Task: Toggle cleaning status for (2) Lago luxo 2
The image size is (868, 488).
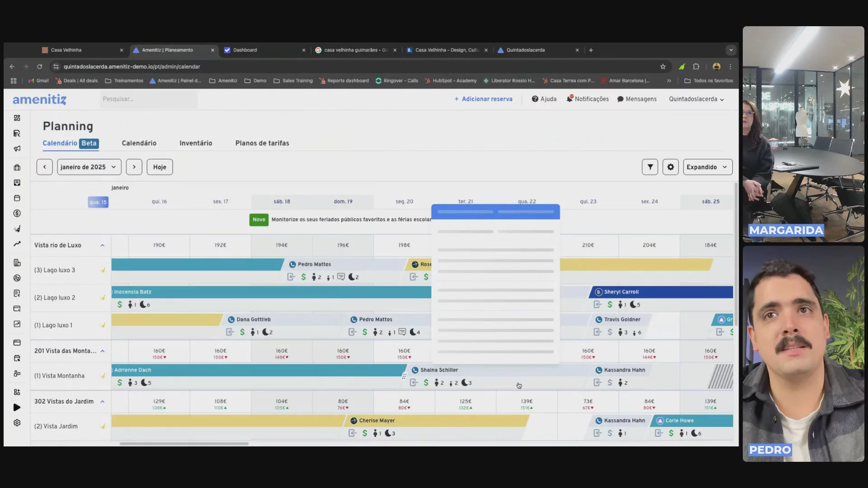Action: click(103, 298)
